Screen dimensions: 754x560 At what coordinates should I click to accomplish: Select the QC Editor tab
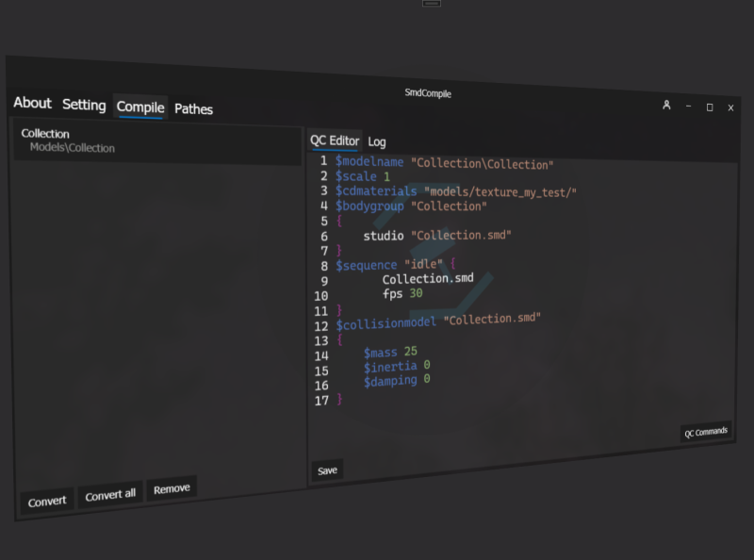tap(335, 140)
